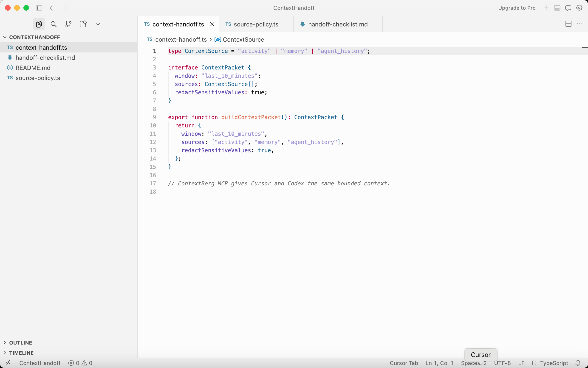Open remote window icon in status bar

8,363
